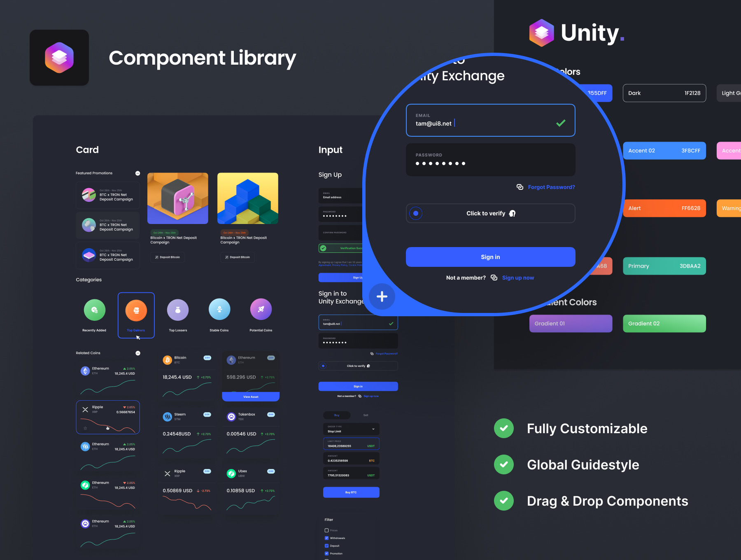Click the vault promotion card image

click(x=178, y=198)
